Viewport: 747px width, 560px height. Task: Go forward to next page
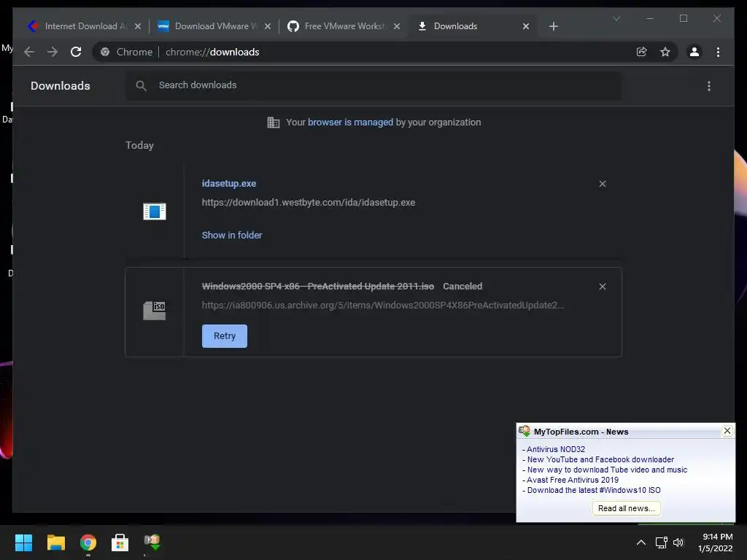coord(53,52)
